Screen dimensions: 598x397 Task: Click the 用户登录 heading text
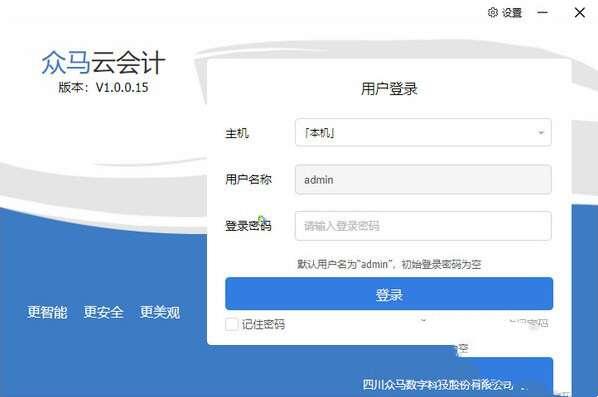point(389,89)
